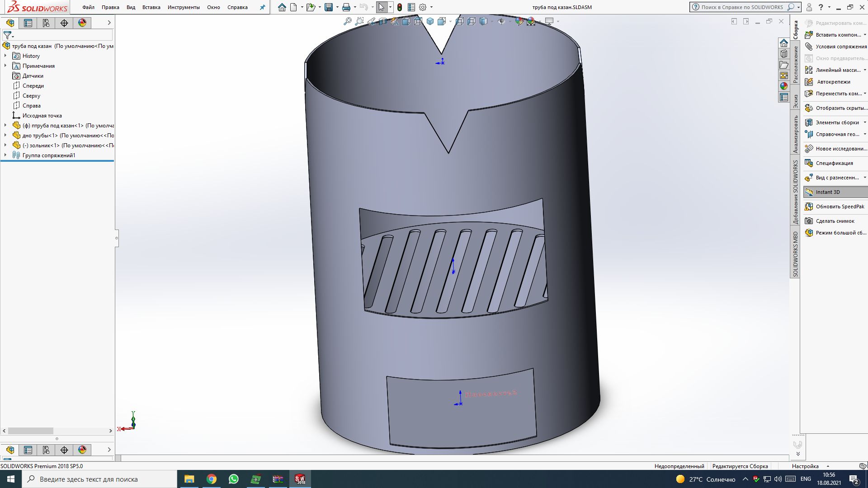The width and height of the screenshot is (868, 488).
Task: Click the Instant 3D toggle in sidebar
Action: (828, 191)
